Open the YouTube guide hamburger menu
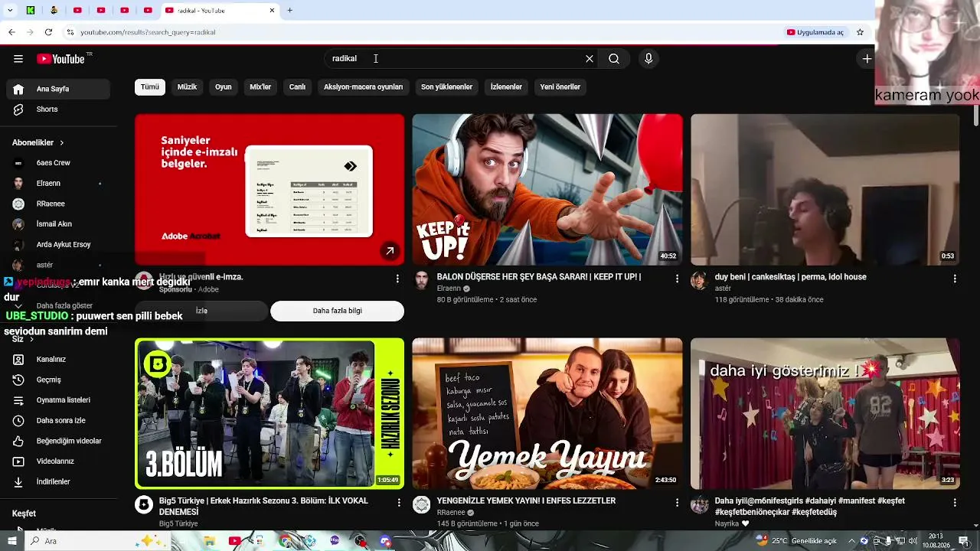 pyautogui.click(x=18, y=59)
